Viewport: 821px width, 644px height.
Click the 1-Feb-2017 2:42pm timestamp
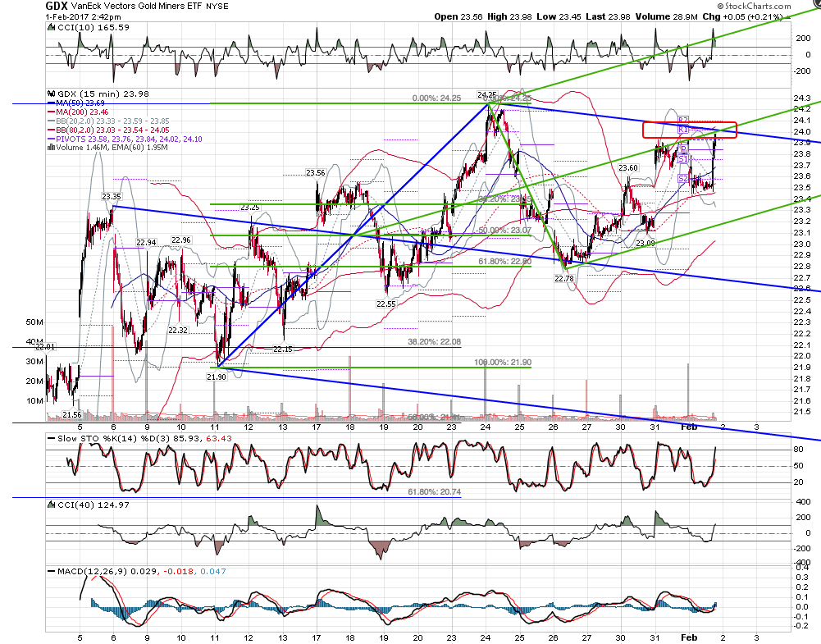click(x=83, y=16)
